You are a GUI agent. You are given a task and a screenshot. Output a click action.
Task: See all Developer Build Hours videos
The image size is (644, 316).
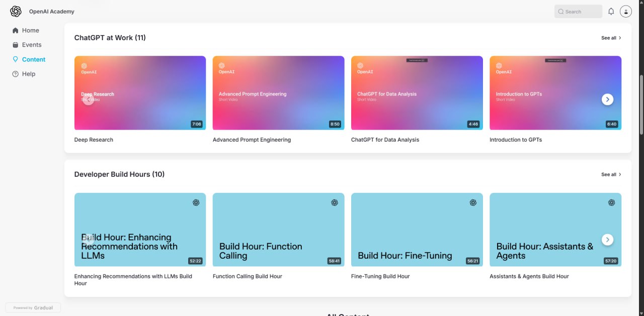(611, 174)
